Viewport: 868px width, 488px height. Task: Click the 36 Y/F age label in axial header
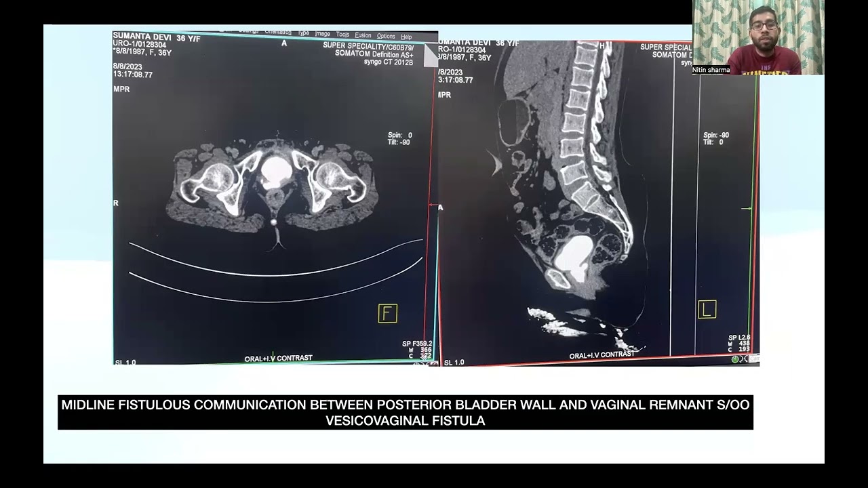[187, 39]
